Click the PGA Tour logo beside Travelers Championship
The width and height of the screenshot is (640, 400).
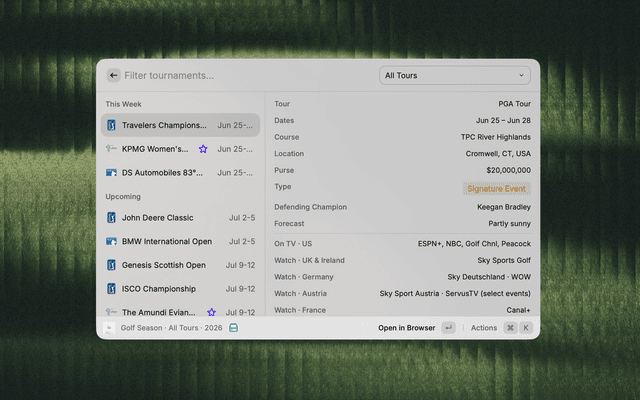(x=111, y=125)
